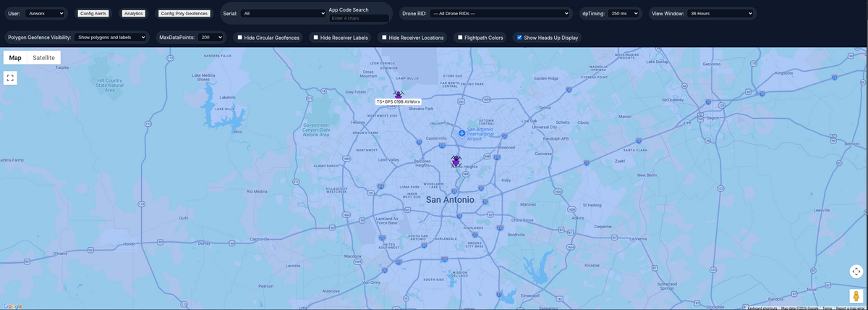Toggle Flightpath Colors checkbox
Screen dimensions: 868x310
(461, 37)
